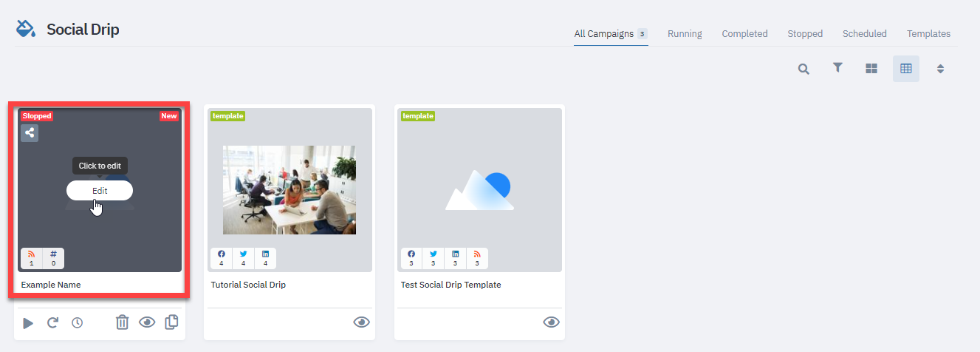
Task: Click the Test Social Drip Template title
Action: click(451, 285)
